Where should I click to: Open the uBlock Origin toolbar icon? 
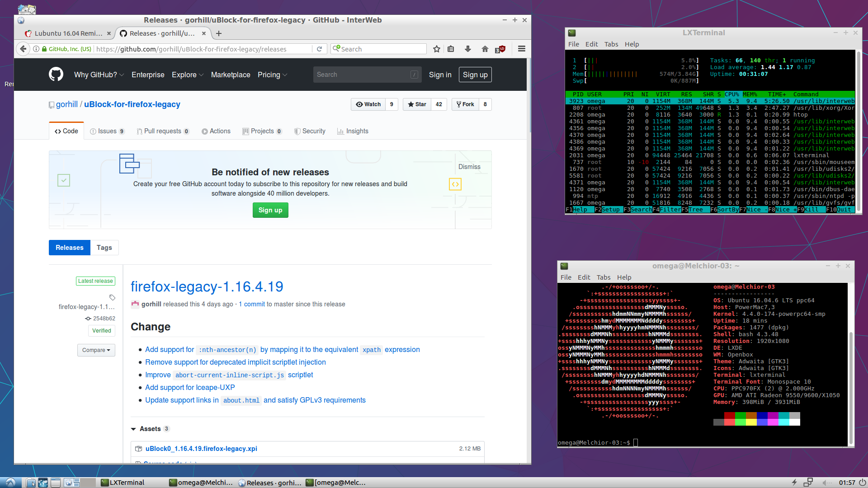[500, 49]
